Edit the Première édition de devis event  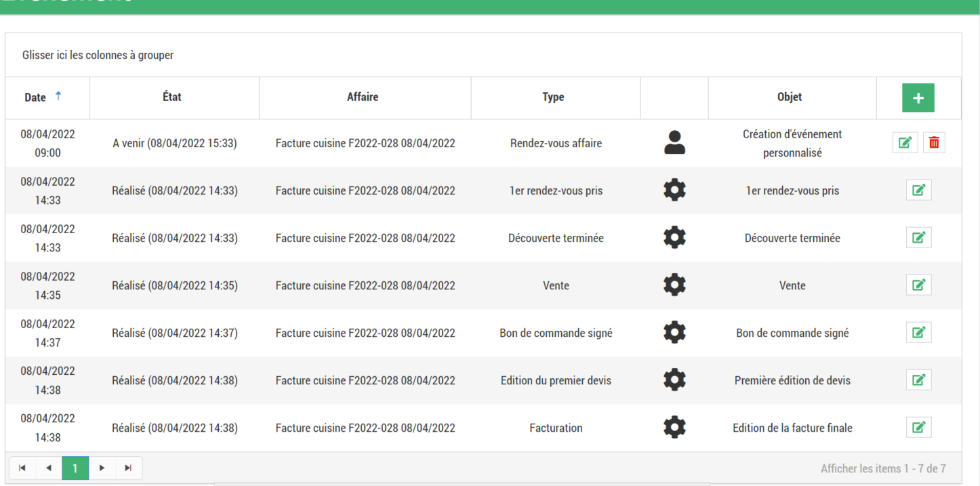tap(918, 380)
